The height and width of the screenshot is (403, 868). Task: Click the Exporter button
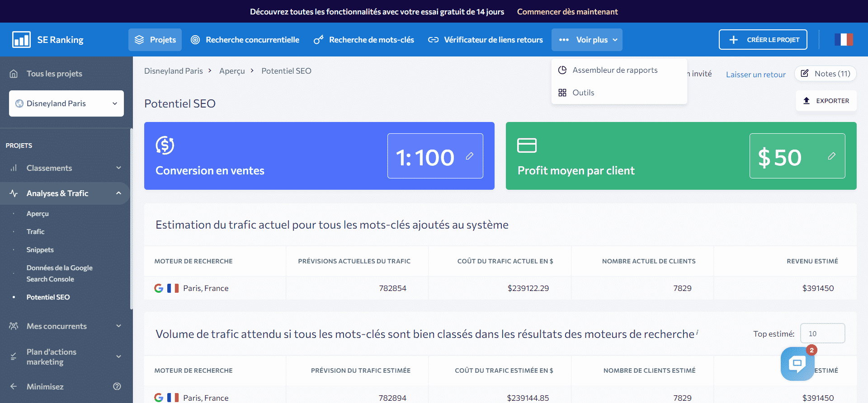pyautogui.click(x=826, y=101)
